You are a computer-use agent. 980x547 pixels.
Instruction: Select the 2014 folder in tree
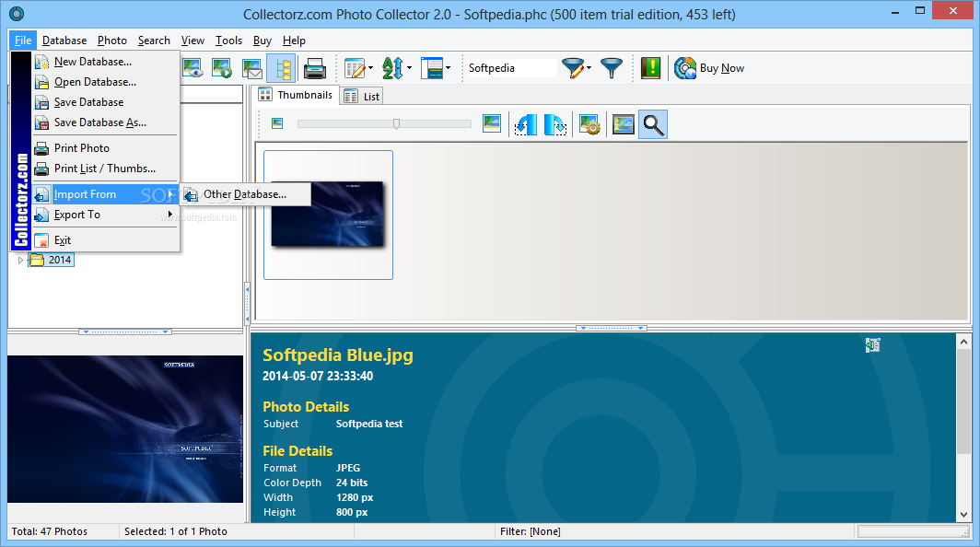point(52,260)
